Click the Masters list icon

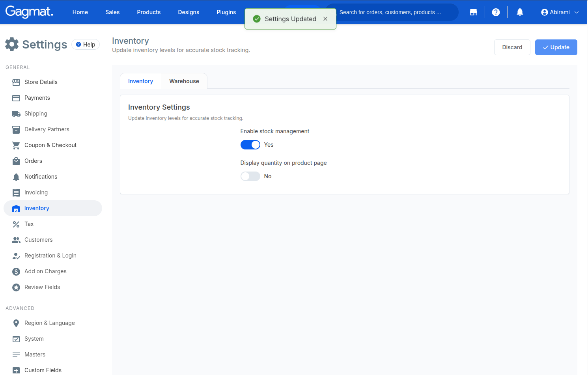tap(16, 354)
